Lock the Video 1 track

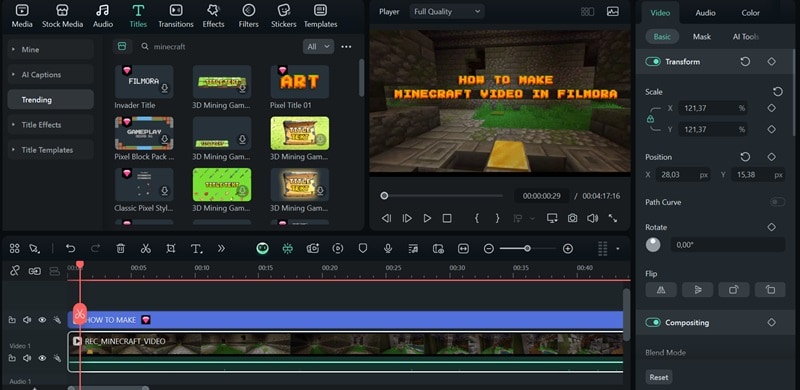coord(12,358)
